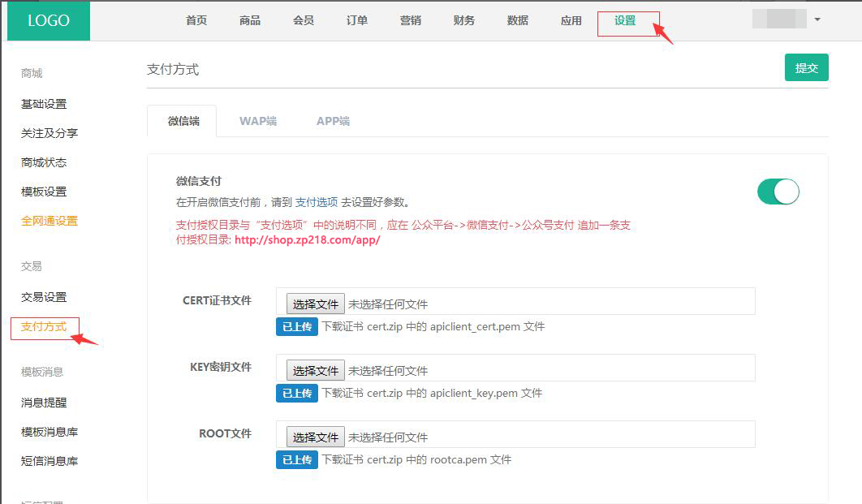Open 全网通设置 in the sidebar
862x504 pixels.
[50, 221]
